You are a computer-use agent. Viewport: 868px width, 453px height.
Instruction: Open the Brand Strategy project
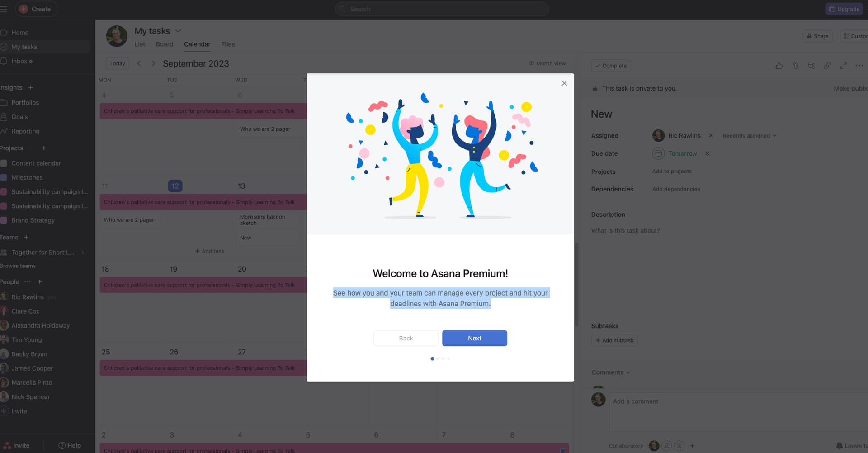click(x=33, y=220)
